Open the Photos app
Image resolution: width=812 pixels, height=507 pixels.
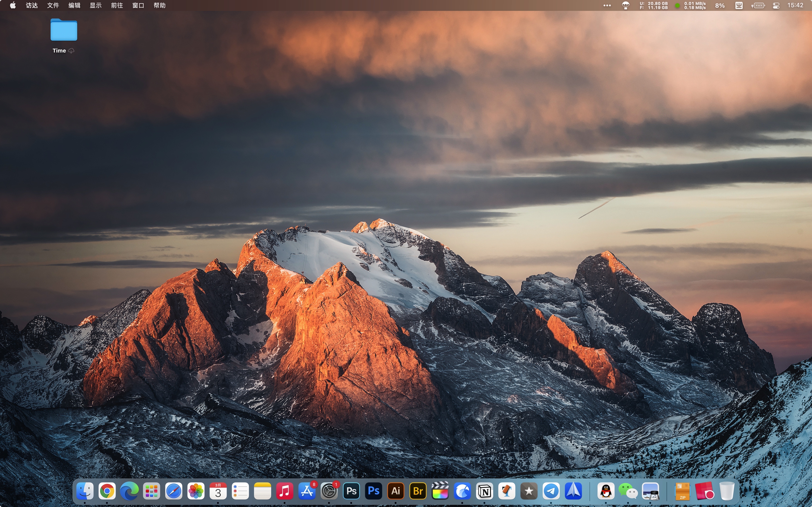point(196,490)
